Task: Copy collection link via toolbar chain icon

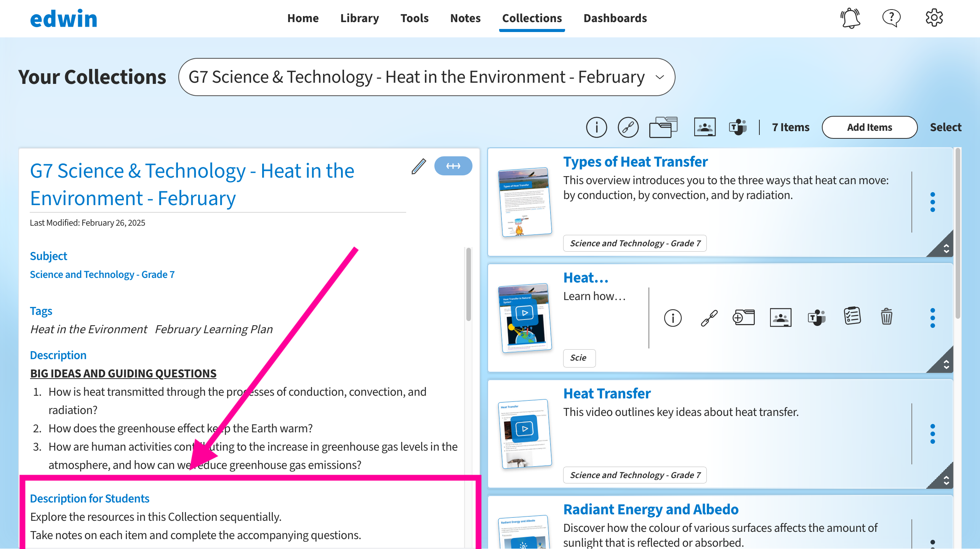Action: (628, 127)
